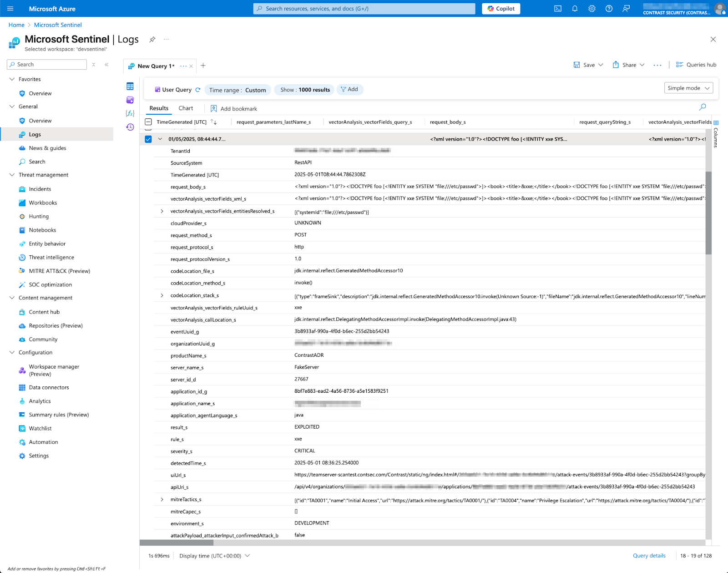Open the notifications bell

coord(575,9)
